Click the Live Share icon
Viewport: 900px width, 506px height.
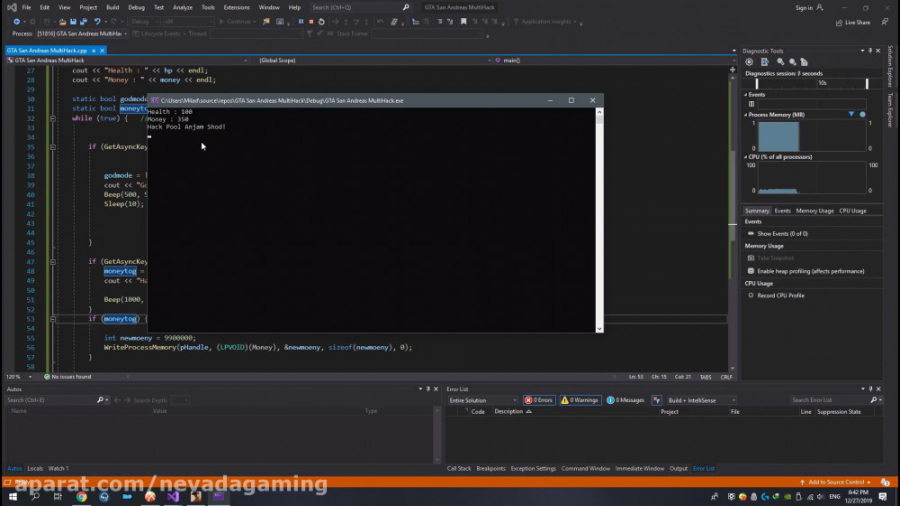853,22
